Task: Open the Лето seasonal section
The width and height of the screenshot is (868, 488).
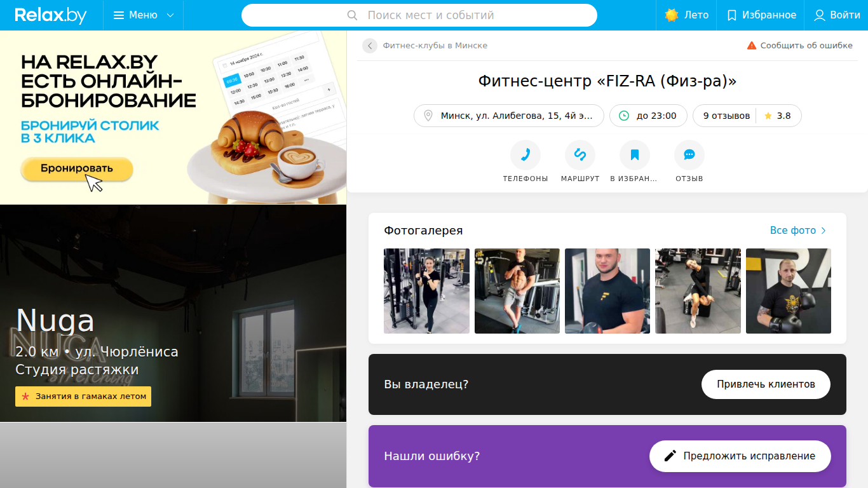Action: coord(686,15)
